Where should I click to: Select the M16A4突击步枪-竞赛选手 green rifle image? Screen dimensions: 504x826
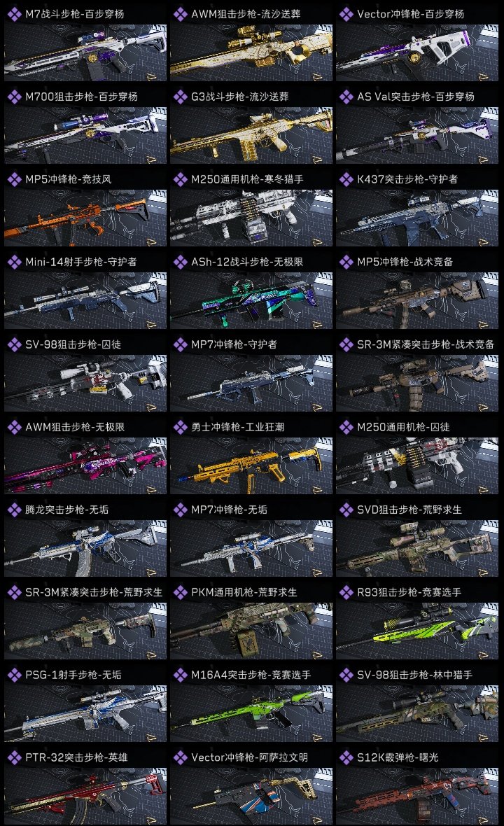point(251,714)
